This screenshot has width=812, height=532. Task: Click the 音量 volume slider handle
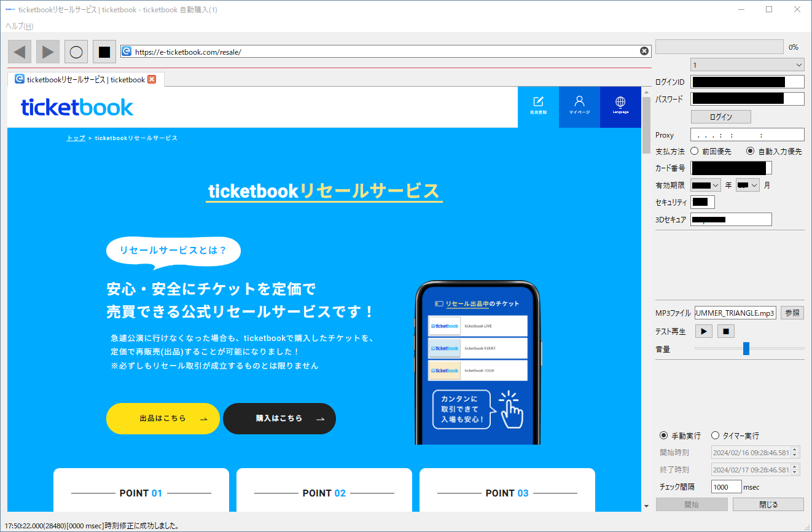[x=746, y=348]
